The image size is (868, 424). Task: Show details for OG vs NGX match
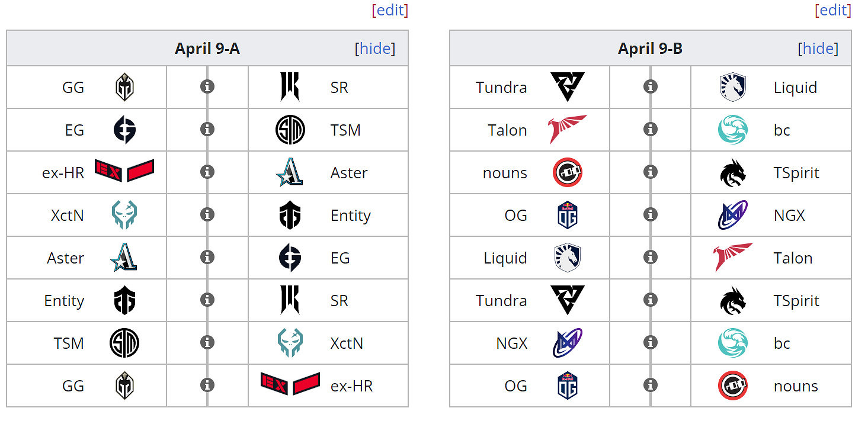[x=650, y=215]
